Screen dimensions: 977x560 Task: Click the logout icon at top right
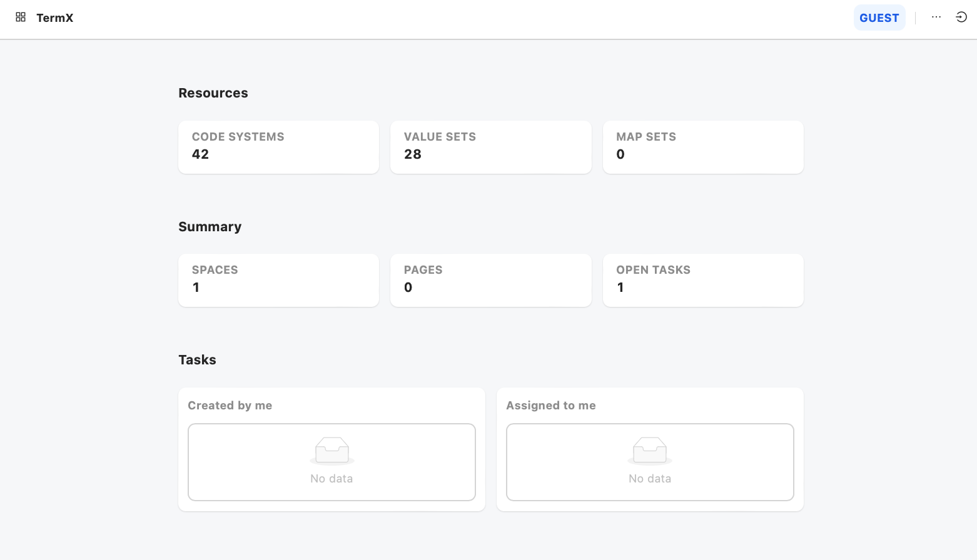point(961,17)
